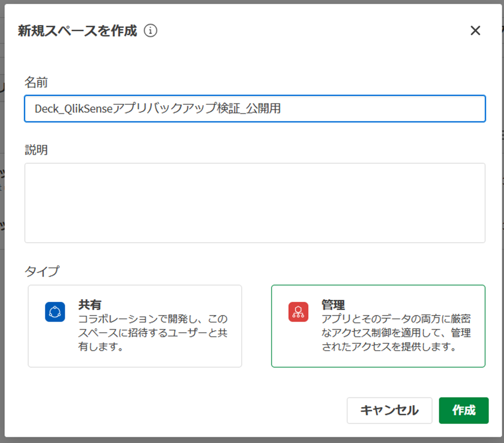Focus the 名前 input field

(x=255, y=109)
